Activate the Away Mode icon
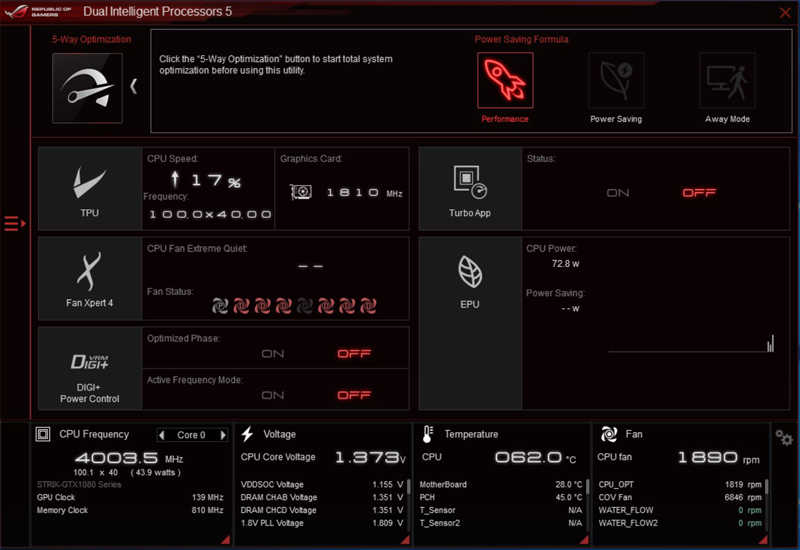Screen dimensions: 800x550 (727, 80)
